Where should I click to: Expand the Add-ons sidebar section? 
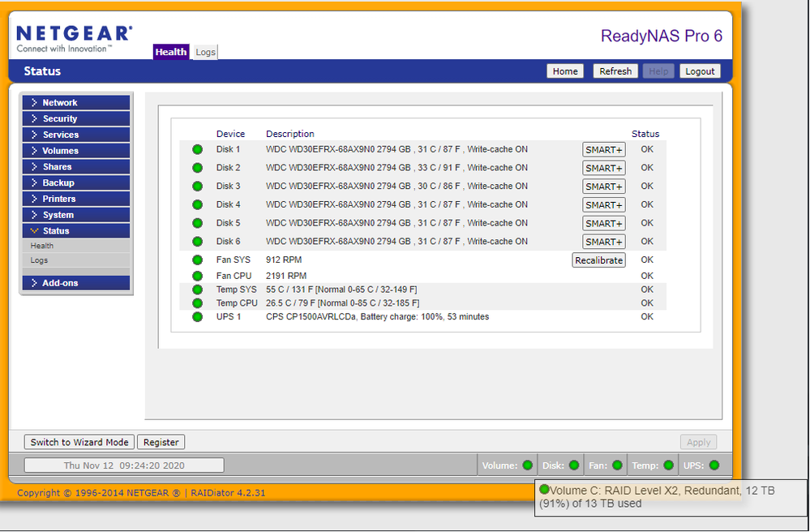pyautogui.click(x=75, y=283)
